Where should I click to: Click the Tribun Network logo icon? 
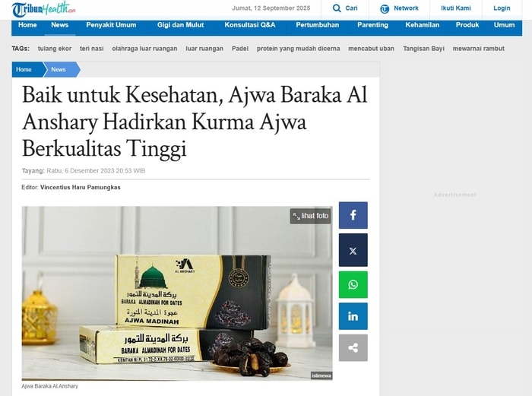coord(385,9)
